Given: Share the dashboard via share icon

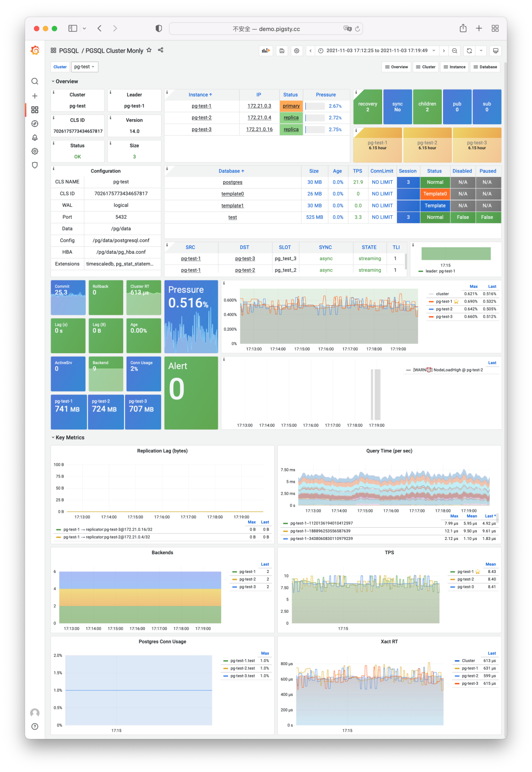Looking at the screenshot, I should pos(161,50).
